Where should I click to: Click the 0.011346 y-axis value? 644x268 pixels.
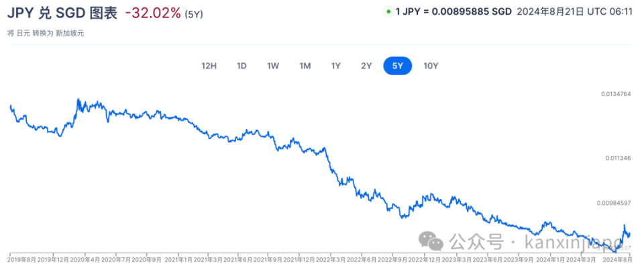[x=618, y=158]
